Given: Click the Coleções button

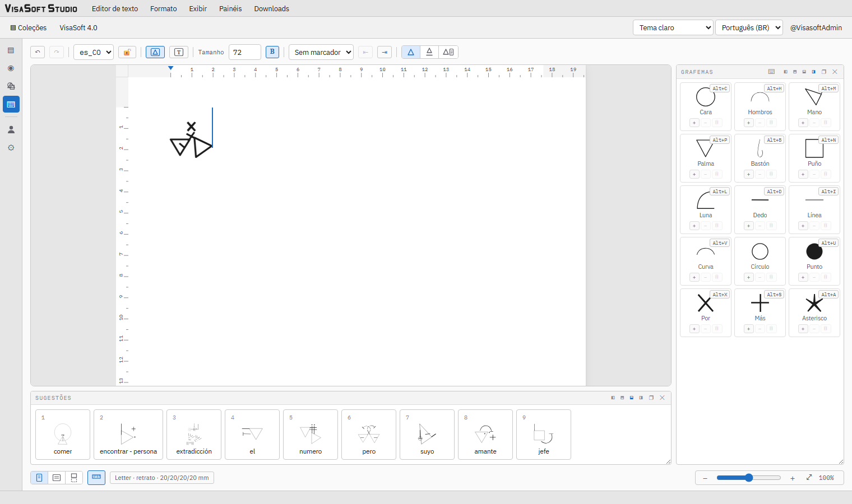Looking at the screenshot, I should click(x=29, y=27).
